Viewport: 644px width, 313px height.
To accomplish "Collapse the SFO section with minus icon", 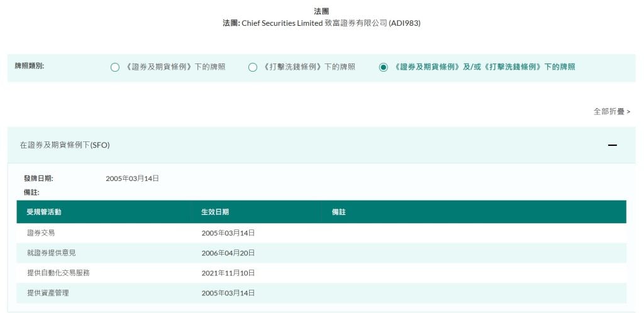I will click(613, 145).
